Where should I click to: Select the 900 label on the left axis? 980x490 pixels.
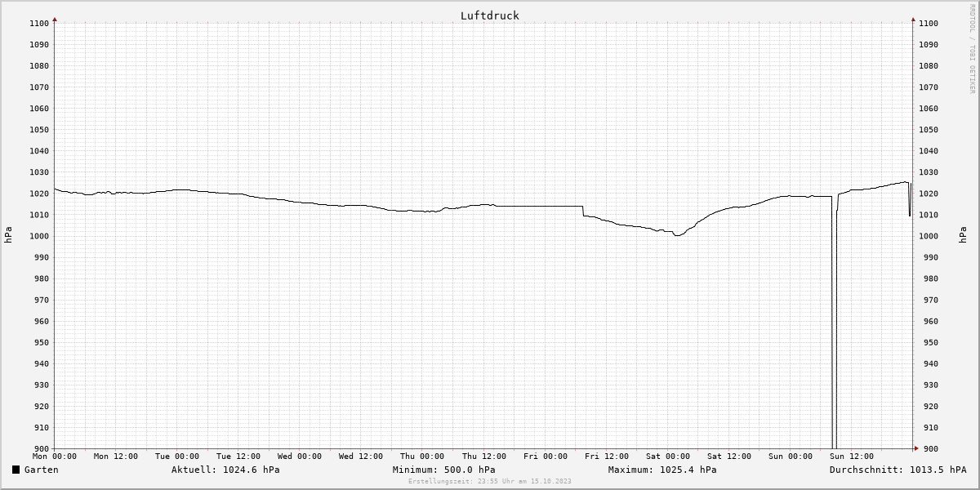42,448
